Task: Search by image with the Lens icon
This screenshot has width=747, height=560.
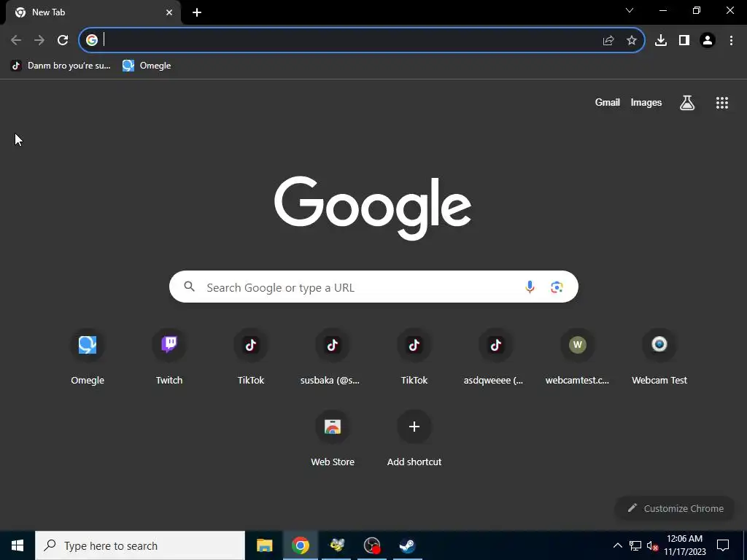Action: point(557,287)
